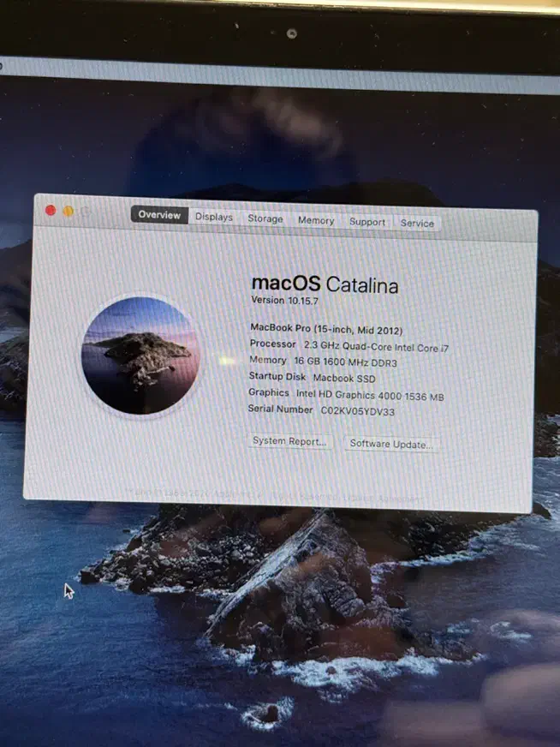560x747 pixels.
Task: Select startup disk value Macbook SSD
Action: click(344, 379)
